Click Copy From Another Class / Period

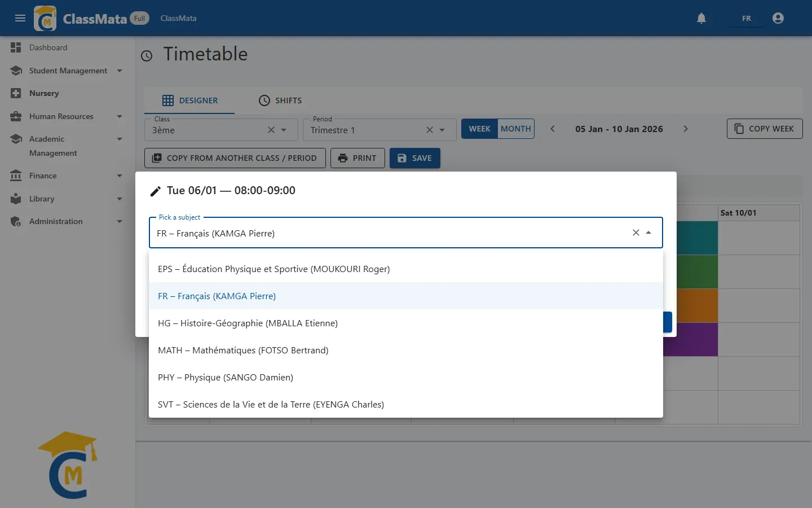click(235, 158)
